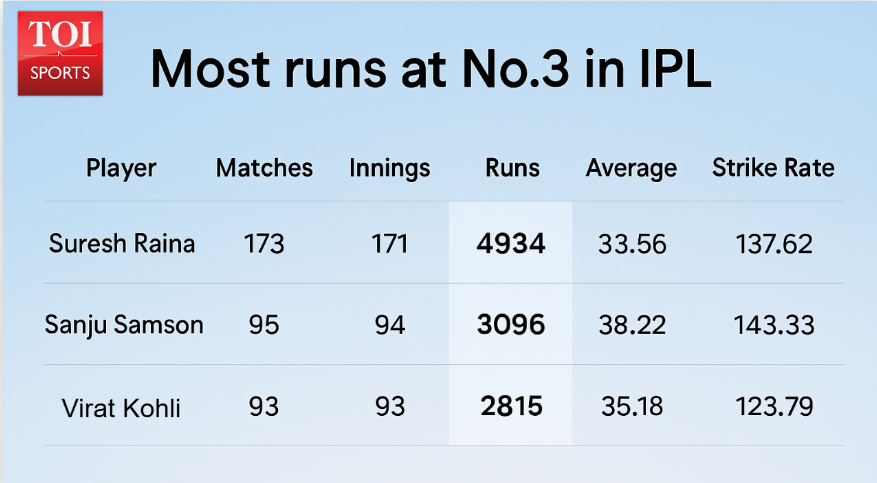Select Virat Kohli's 2815 runs value
This screenshot has height=483, width=877.
coord(511,406)
